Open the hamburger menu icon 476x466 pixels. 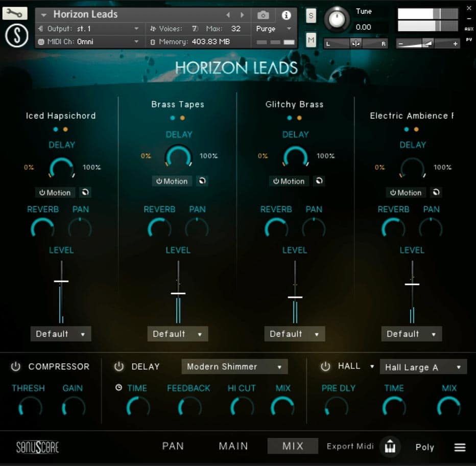coord(460,448)
